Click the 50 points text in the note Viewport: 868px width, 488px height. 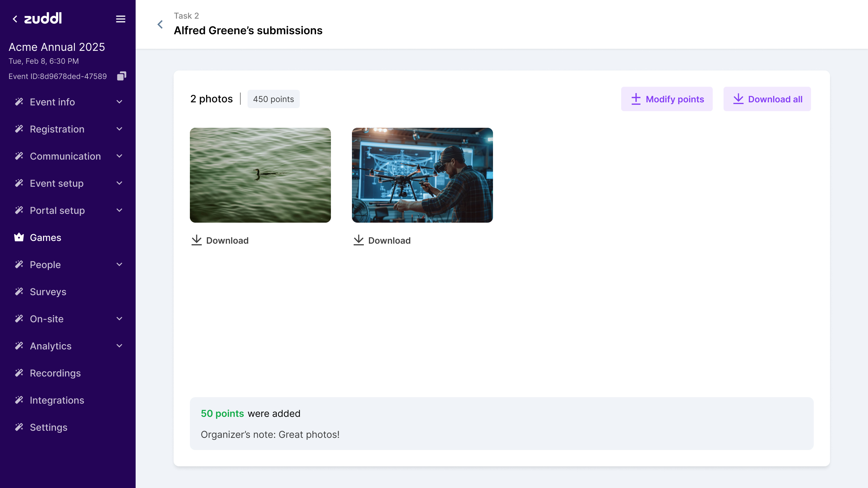click(222, 413)
